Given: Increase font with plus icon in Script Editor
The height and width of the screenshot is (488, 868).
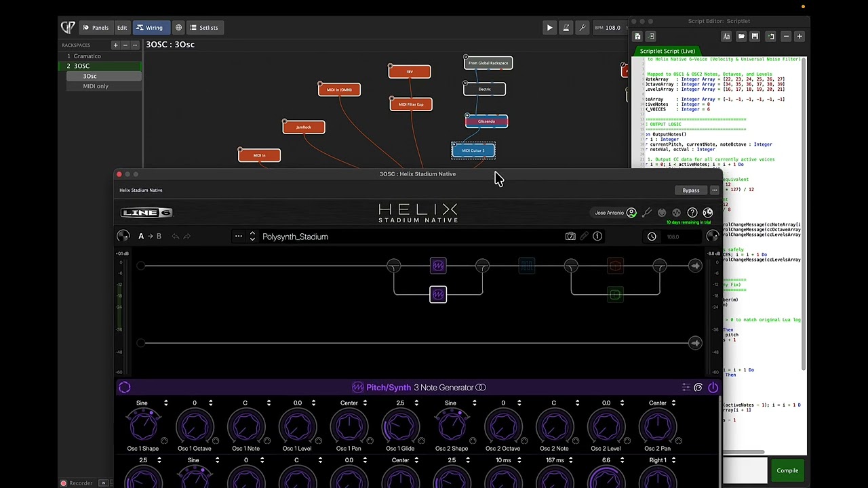Looking at the screenshot, I should click(x=800, y=37).
